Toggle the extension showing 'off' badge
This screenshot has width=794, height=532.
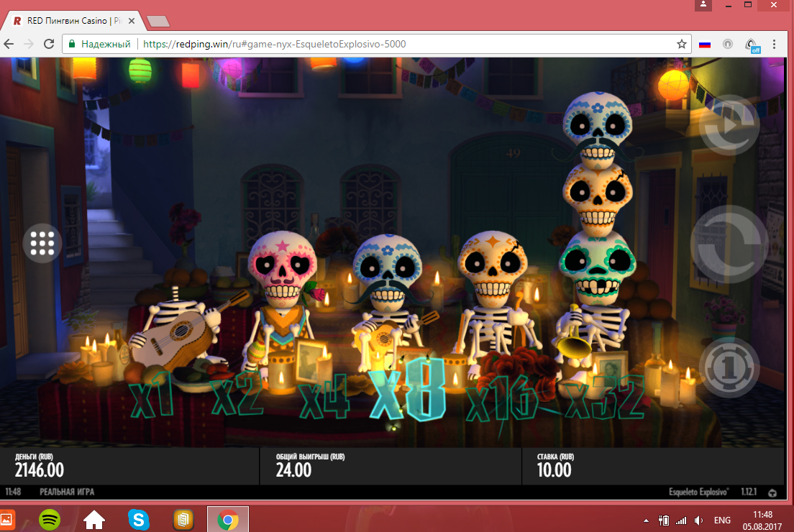pos(752,45)
